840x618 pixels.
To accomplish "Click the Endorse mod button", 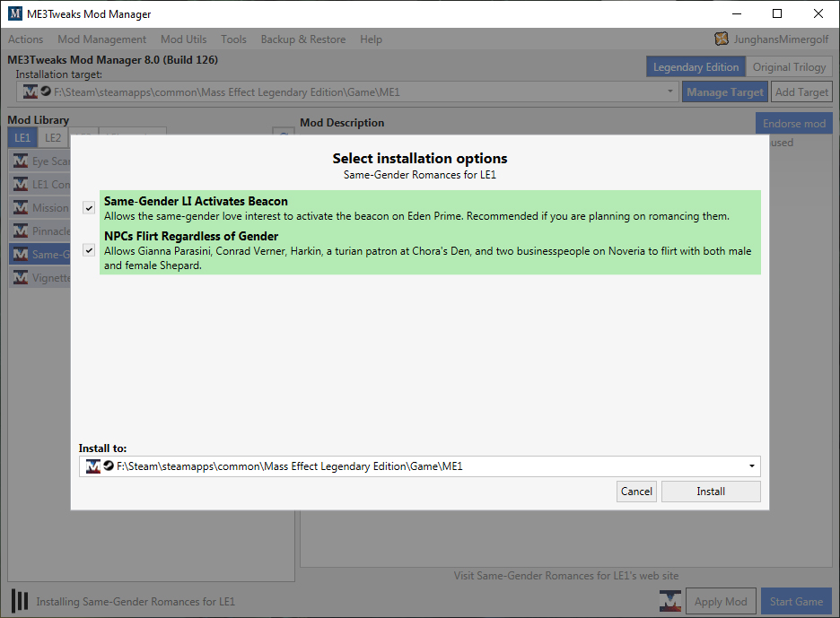I will click(x=794, y=123).
